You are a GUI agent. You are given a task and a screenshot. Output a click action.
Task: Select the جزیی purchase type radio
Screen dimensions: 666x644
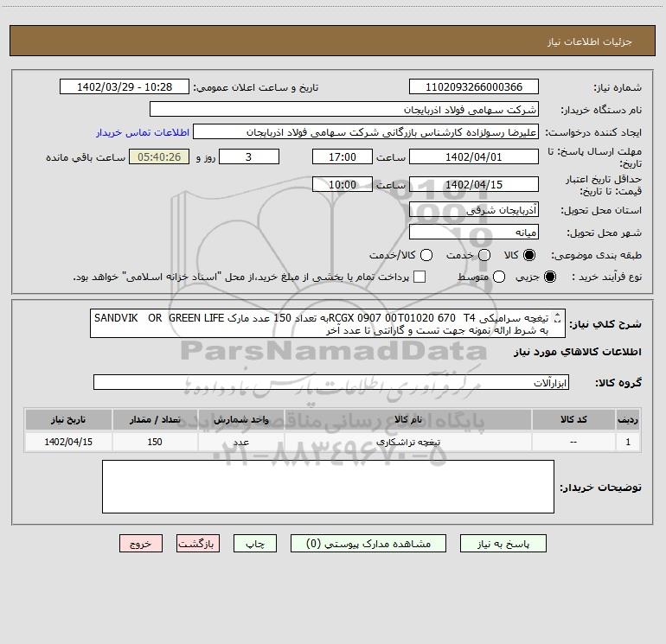tap(549, 277)
